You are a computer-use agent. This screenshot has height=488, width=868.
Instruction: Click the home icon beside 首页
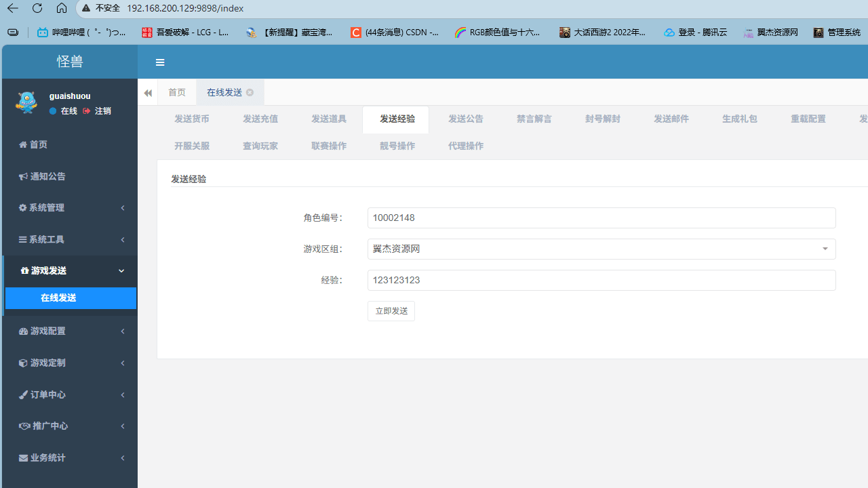click(22, 144)
